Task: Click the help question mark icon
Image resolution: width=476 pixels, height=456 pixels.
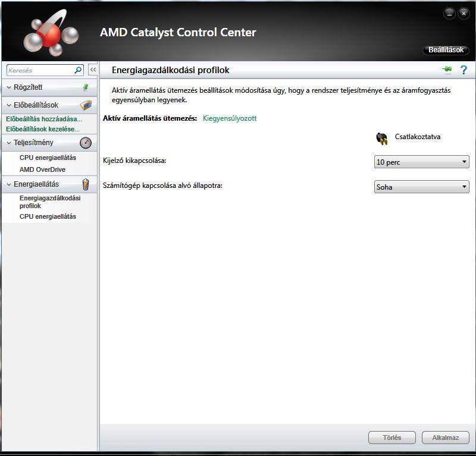Action: (x=464, y=70)
